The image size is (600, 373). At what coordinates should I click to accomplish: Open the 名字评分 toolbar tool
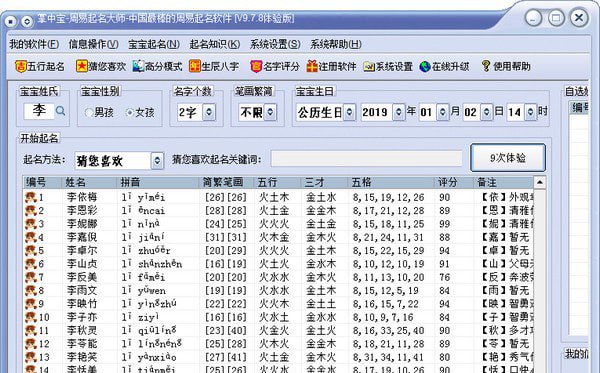pos(275,67)
